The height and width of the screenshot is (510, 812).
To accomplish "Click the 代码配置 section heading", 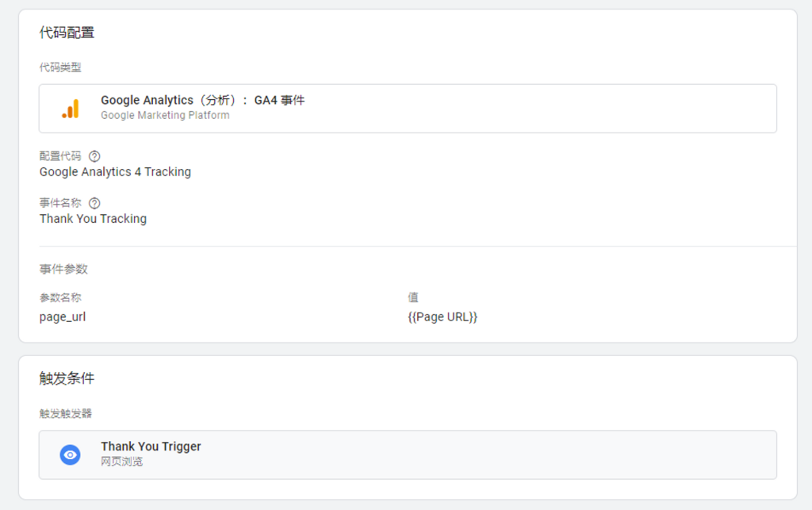I will pos(67,33).
